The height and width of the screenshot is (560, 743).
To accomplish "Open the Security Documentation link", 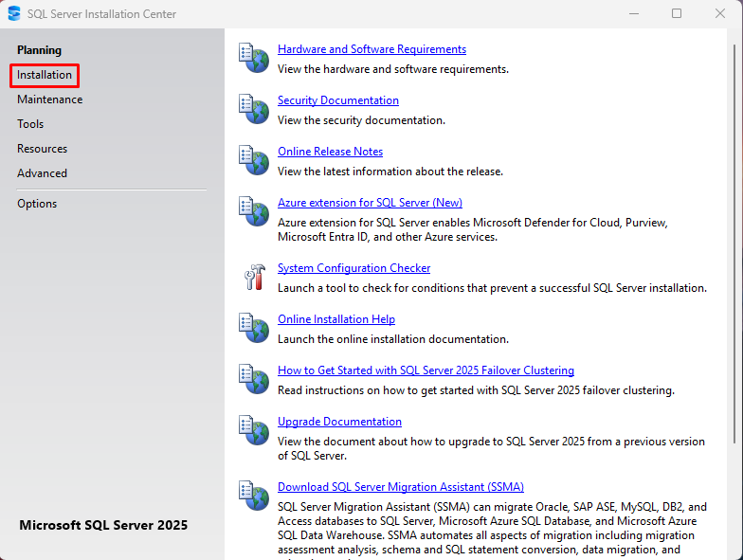I will (x=338, y=100).
